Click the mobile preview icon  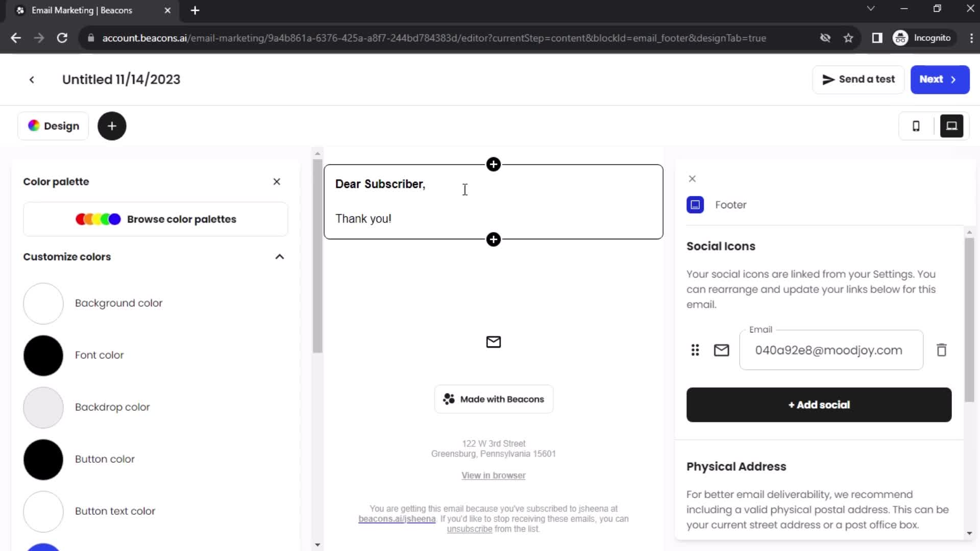[917, 126]
